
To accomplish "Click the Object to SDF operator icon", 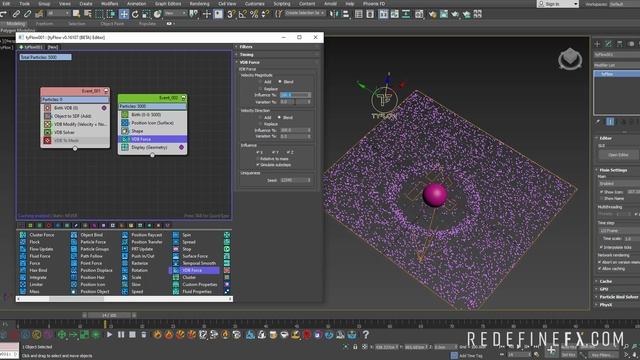I will [x=47, y=116].
